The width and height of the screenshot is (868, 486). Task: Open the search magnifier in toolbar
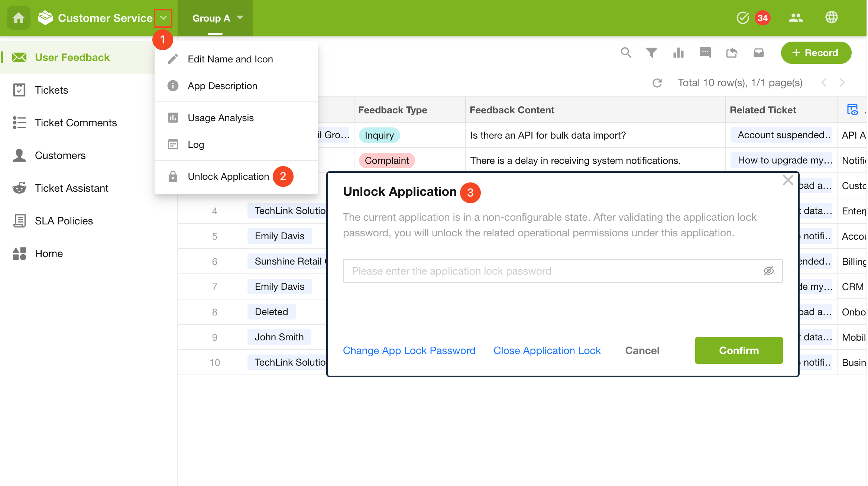click(626, 53)
